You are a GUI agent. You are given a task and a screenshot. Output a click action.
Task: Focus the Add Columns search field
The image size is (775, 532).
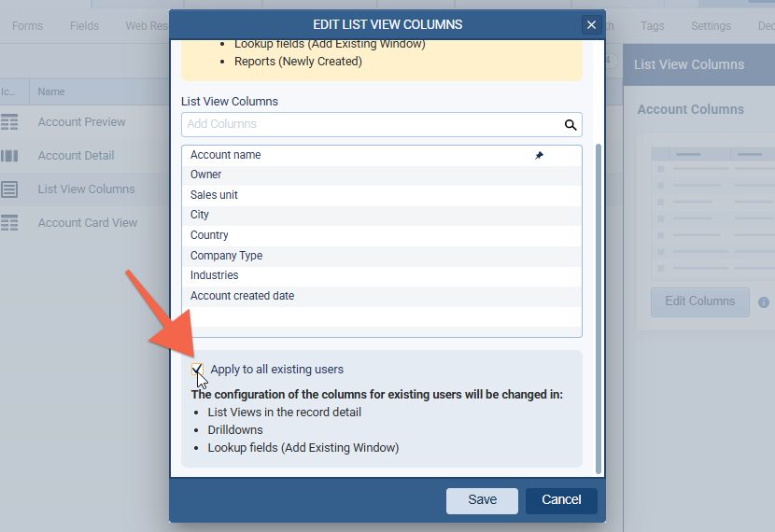click(x=372, y=124)
